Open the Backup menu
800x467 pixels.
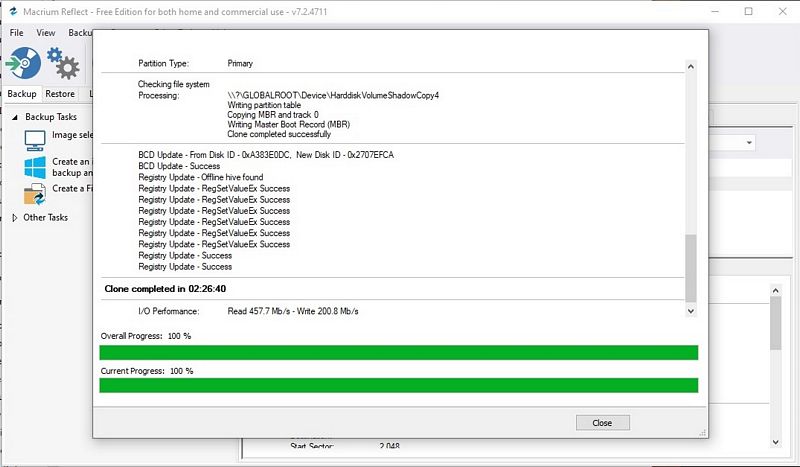point(80,33)
